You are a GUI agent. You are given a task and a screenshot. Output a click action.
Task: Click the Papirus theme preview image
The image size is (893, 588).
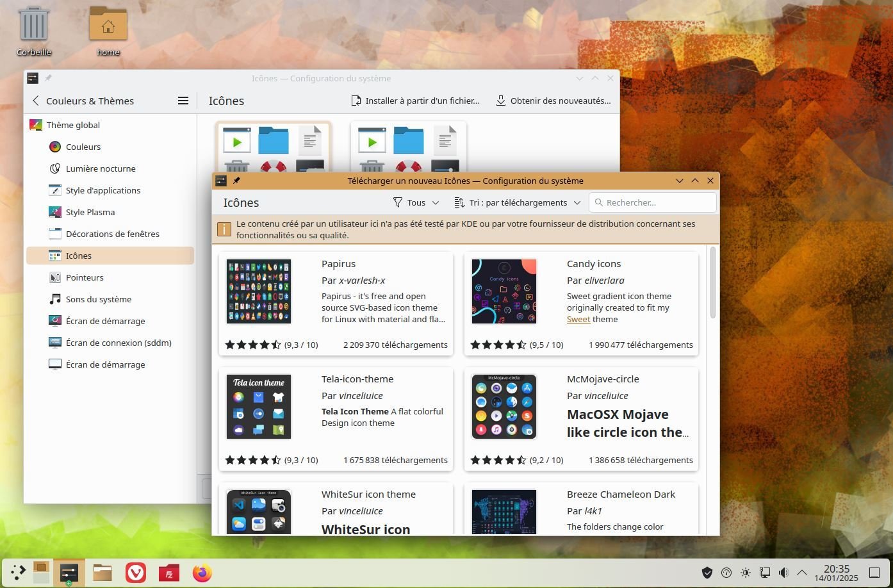point(259,291)
